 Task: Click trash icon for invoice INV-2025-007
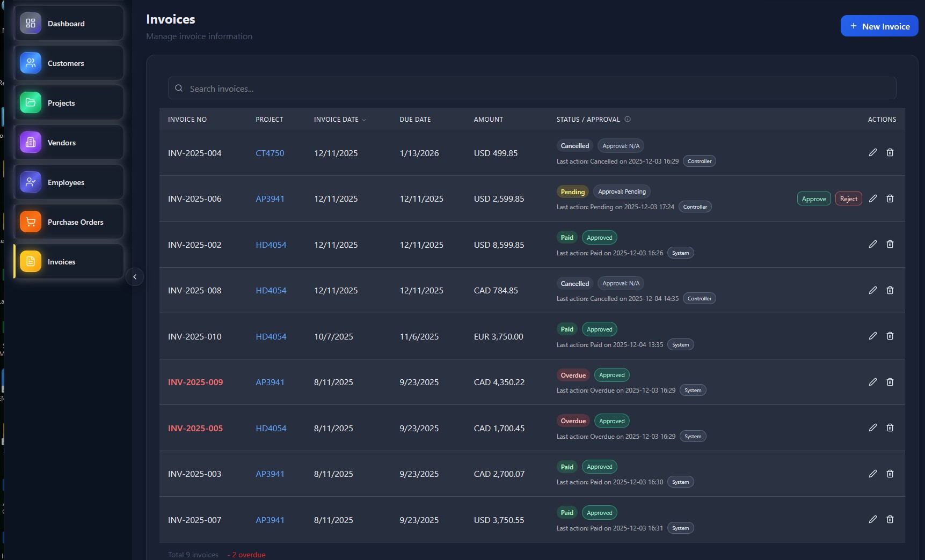click(x=890, y=519)
